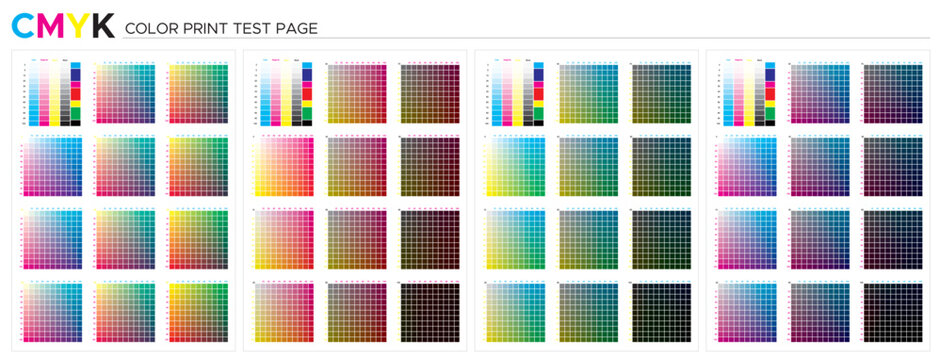Screen dimensions: 942x360
Task: Click the yellow letter Y in the title
Action: pos(77,26)
